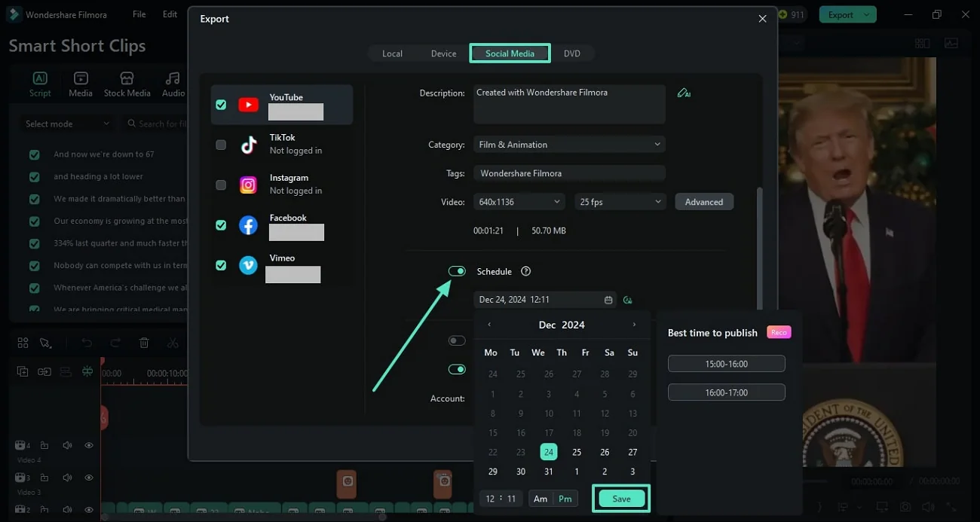Hide the Video 3 track
Viewport: 980px width, 522px height.
[89, 478]
